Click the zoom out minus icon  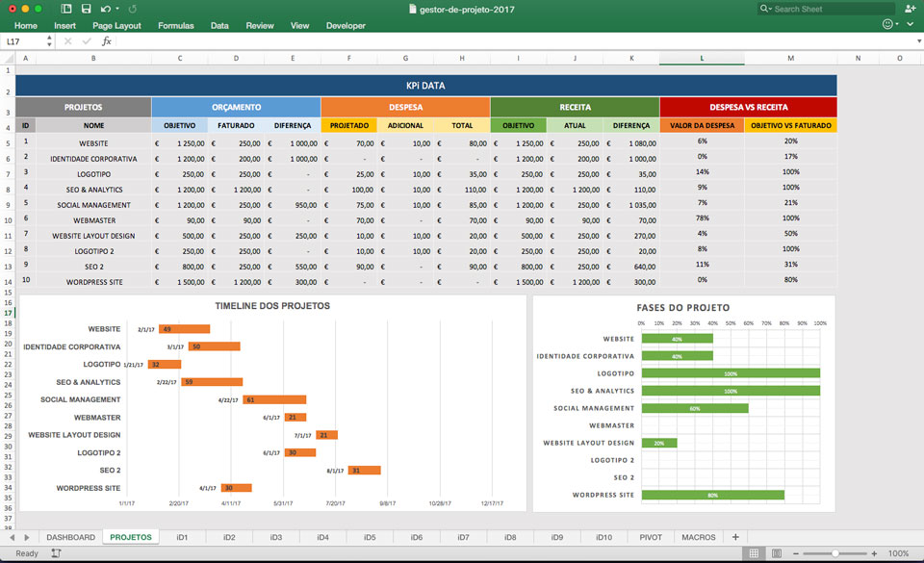[x=796, y=553]
